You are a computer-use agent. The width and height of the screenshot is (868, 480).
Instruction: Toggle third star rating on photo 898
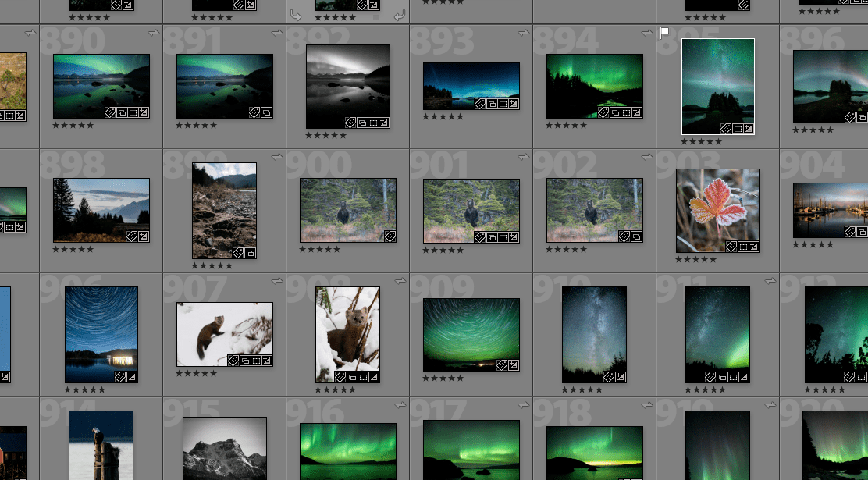73,250
